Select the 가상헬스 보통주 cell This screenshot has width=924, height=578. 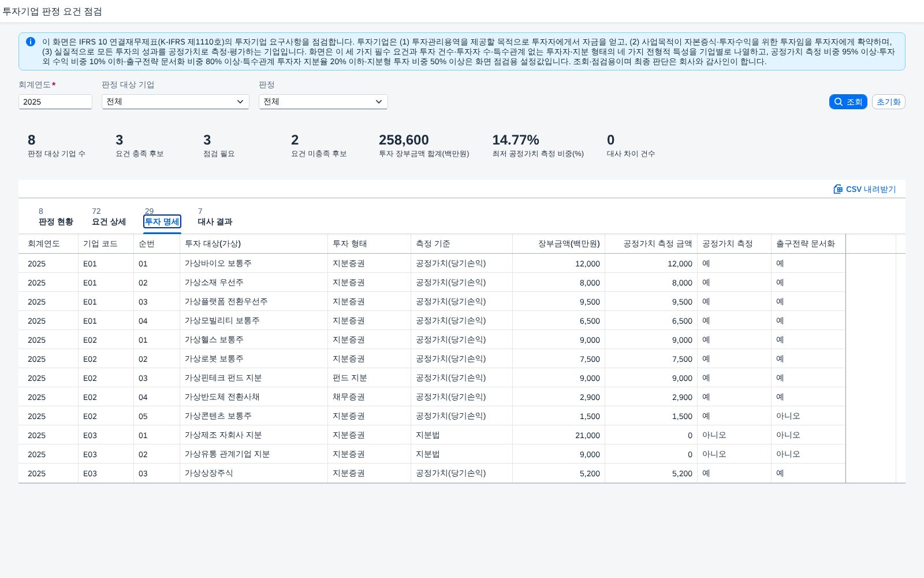tap(254, 340)
